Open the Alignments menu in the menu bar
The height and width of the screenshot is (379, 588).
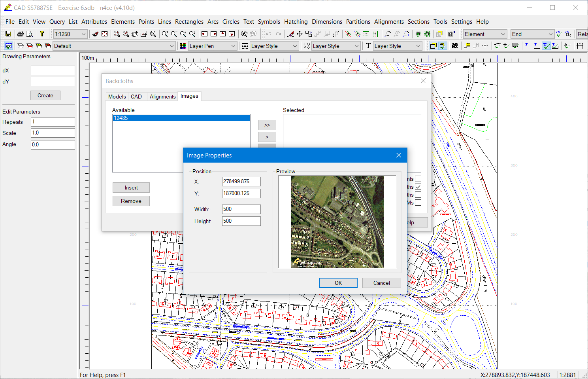pos(389,22)
